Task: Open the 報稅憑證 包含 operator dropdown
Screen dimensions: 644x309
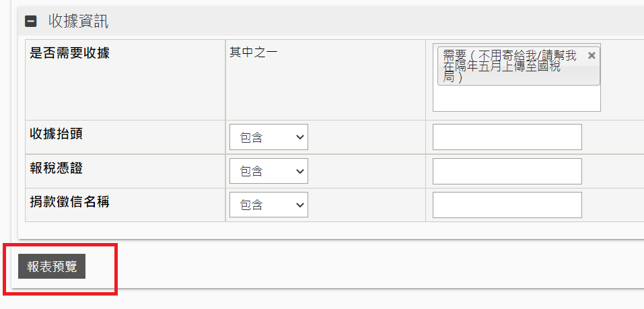Action: (269, 171)
